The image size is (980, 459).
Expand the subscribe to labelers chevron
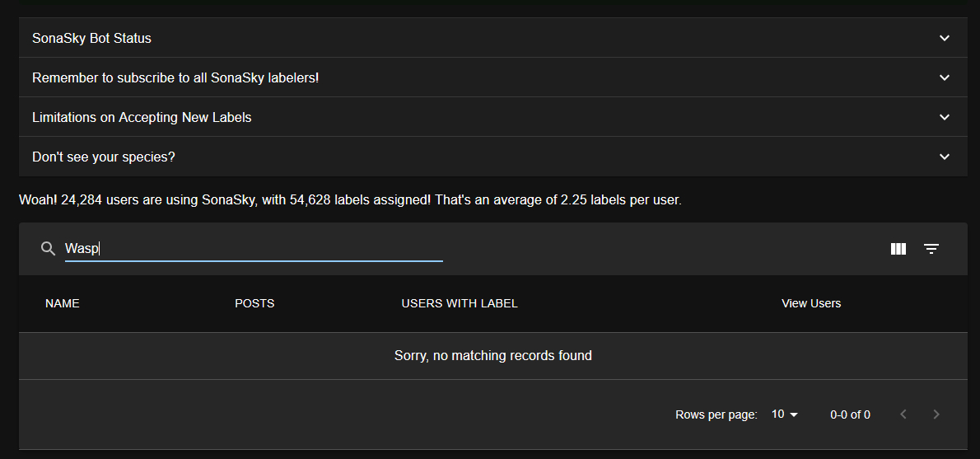pos(945,77)
